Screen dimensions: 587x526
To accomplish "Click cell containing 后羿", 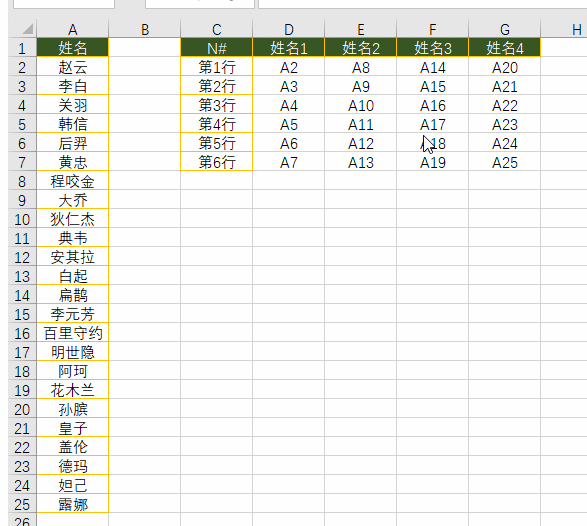I will click(x=73, y=143).
